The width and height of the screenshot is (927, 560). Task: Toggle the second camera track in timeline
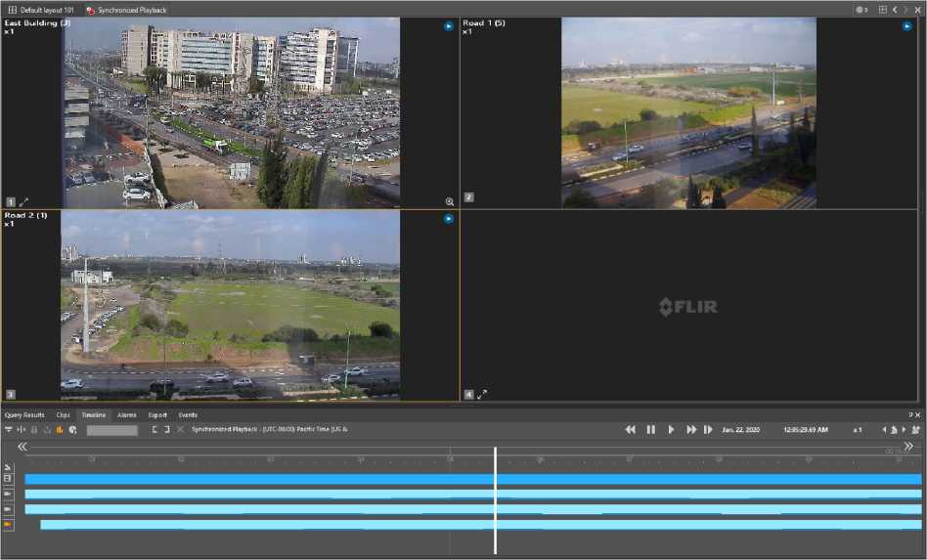[x=8, y=509]
